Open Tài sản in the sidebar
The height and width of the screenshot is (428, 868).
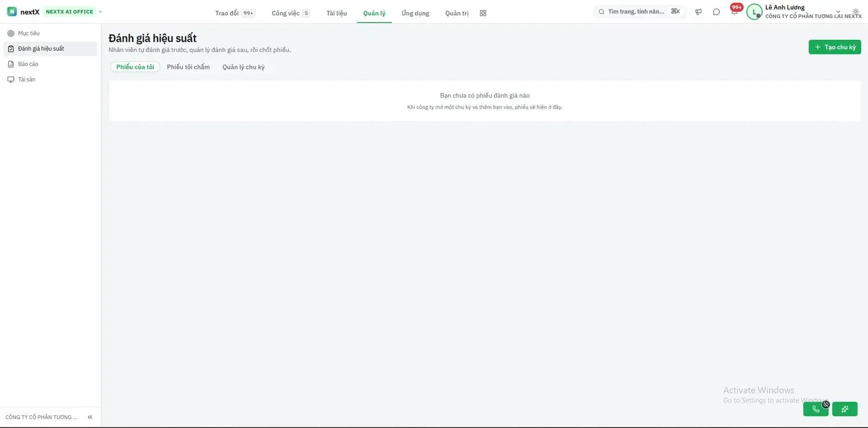(50, 79)
